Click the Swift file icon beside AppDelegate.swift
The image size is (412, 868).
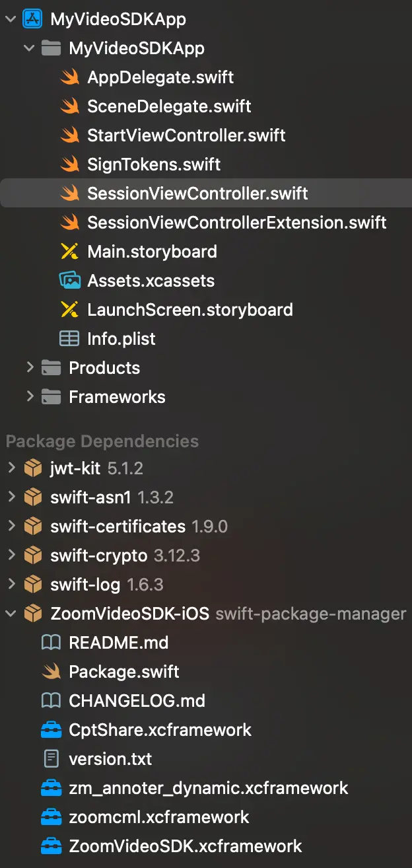pos(69,77)
